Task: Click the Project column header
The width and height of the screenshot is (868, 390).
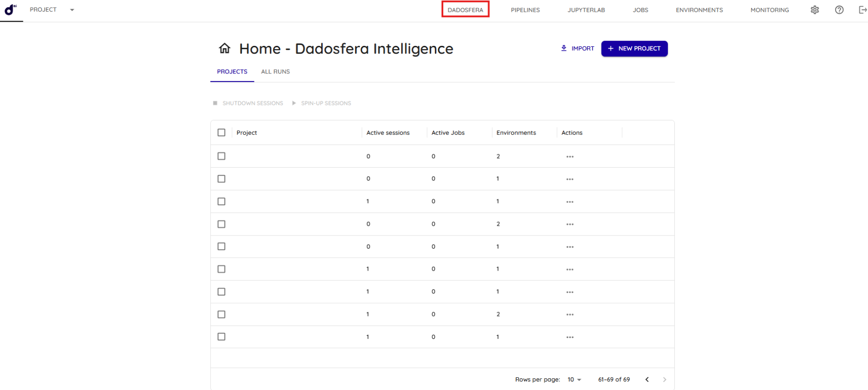Action: click(x=247, y=132)
